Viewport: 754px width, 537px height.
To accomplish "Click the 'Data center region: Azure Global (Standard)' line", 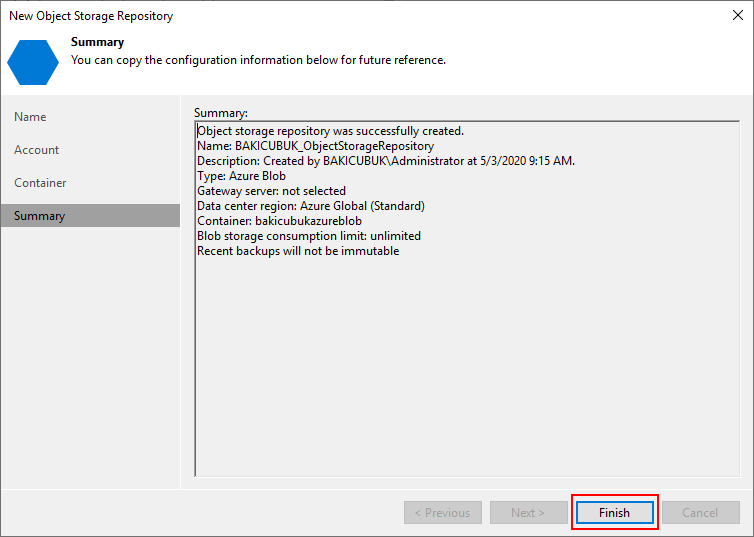I will [311, 206].
